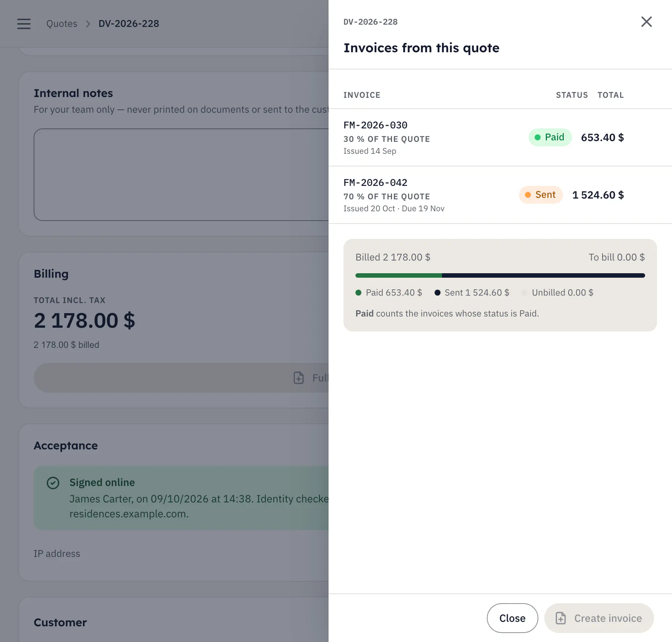Click the Paid status badge
The height and width of the screenshot is (642, 672).
550,137
